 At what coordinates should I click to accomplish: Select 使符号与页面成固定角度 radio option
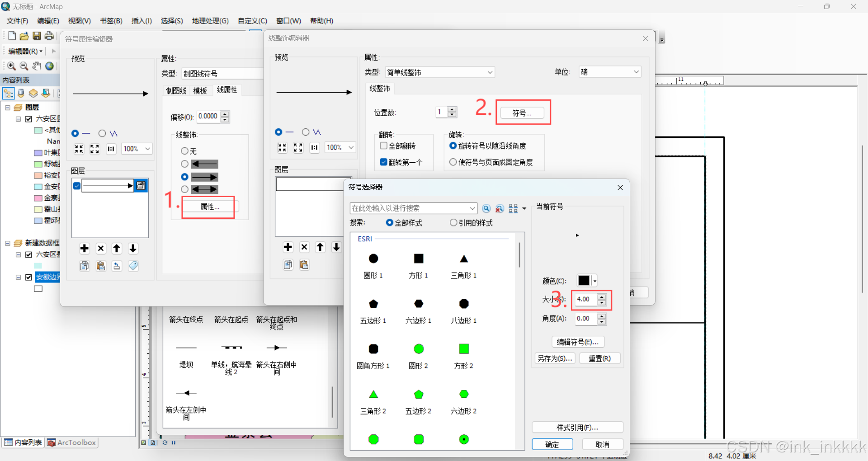click(453, 162)
